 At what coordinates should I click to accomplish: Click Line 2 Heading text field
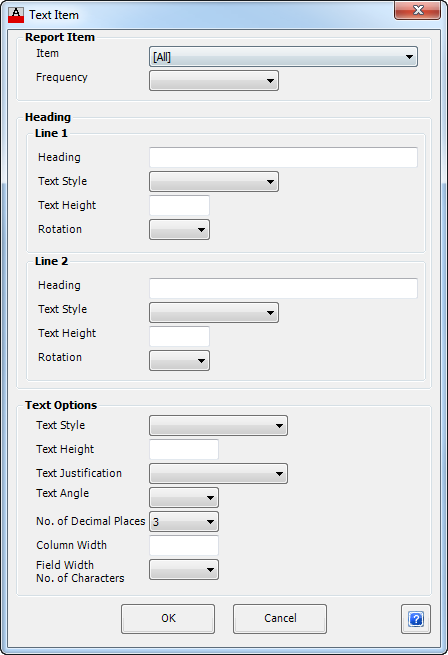click(x=283, y=288)
